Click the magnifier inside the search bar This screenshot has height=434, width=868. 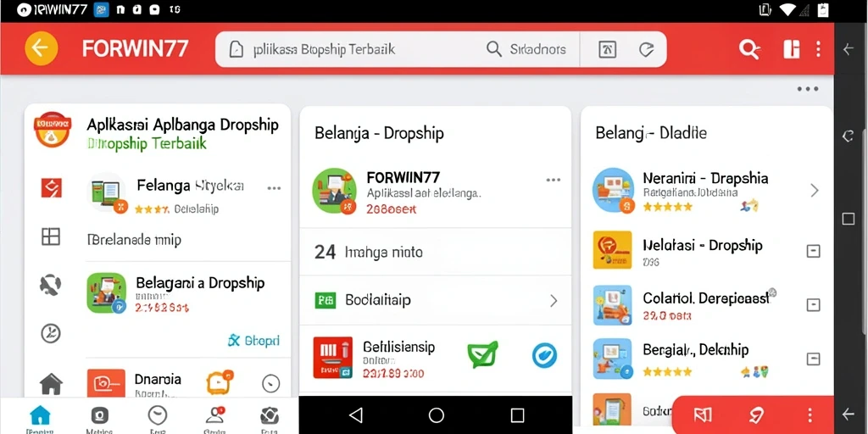(494, 49)
